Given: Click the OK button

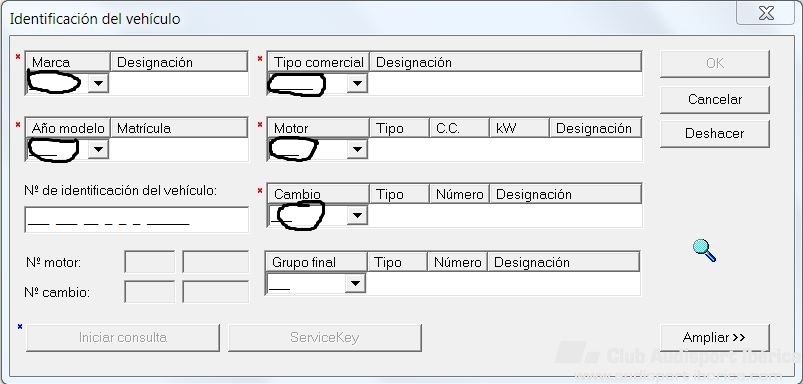Looking at the screenshot, I should [715, 63].
